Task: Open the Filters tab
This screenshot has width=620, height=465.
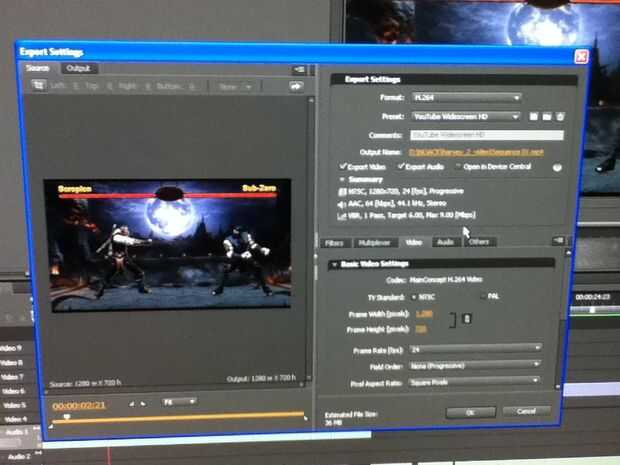Action: click(x=334, y=243)
